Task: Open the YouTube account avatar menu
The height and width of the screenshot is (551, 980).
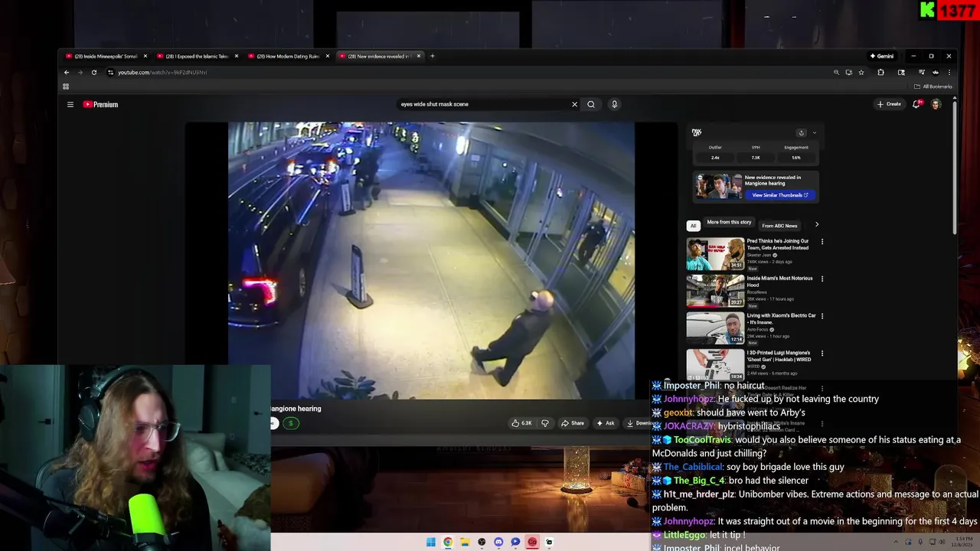Action: click(936, 104)
